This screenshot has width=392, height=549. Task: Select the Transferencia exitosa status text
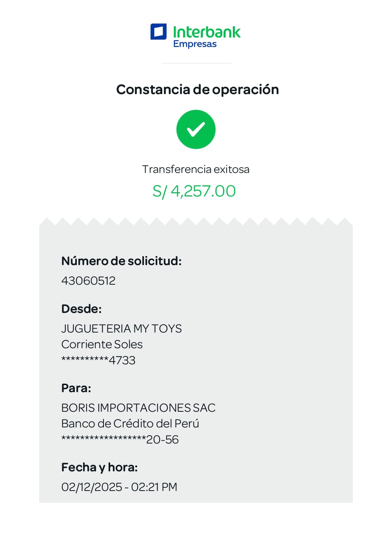(x=196, y=169)
